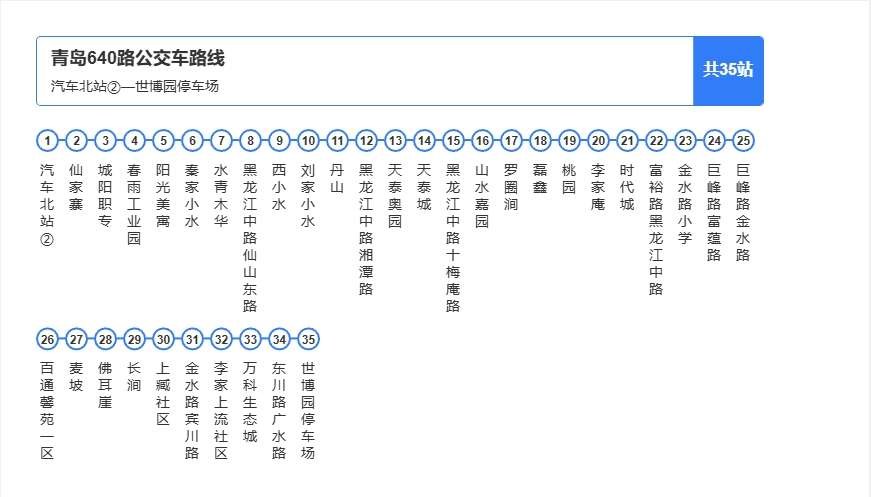This screenshot has height=497, width=871.
Task: Open the 仙家寨 station name
Action: tap(76, 187)
